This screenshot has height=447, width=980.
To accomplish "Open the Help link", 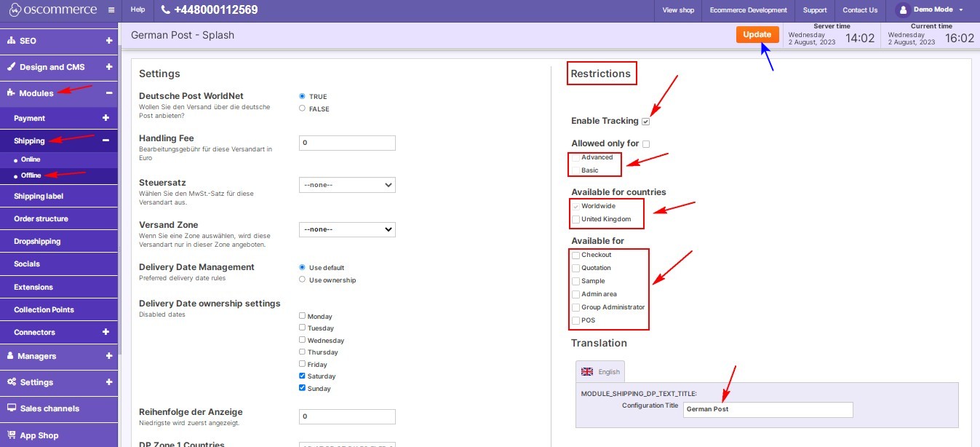I will (x=138, y=10).
